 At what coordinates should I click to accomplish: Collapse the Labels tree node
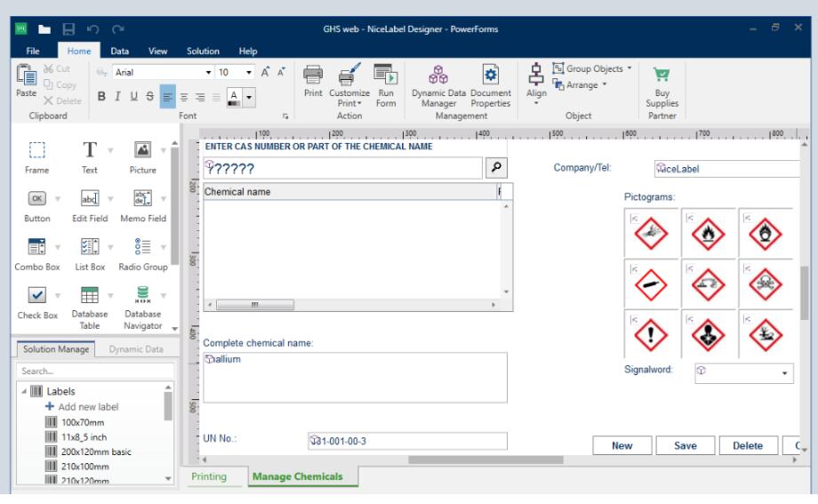click(24, 391)
